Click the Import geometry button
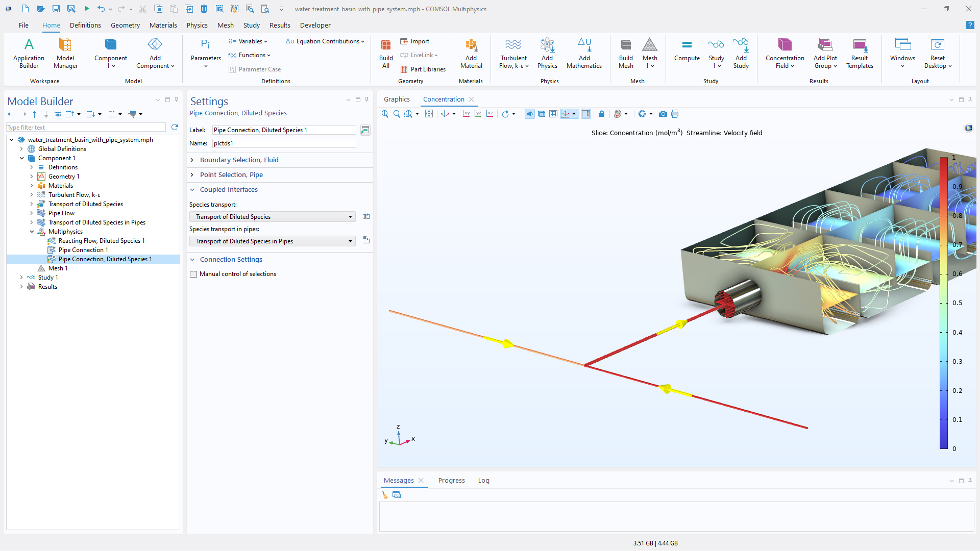 tap(415, 41)
